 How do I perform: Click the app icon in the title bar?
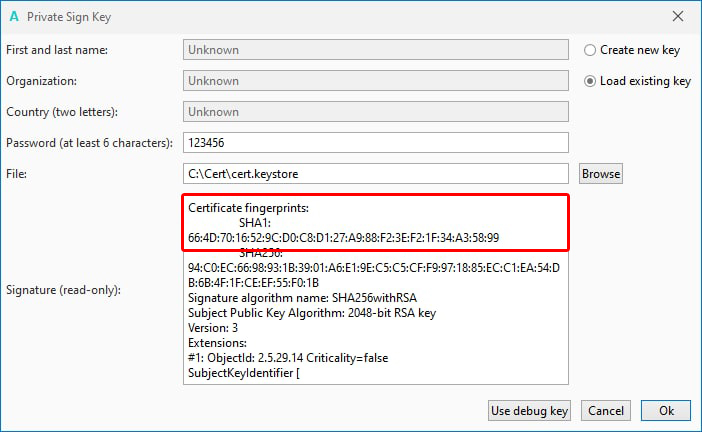[13, 15]
